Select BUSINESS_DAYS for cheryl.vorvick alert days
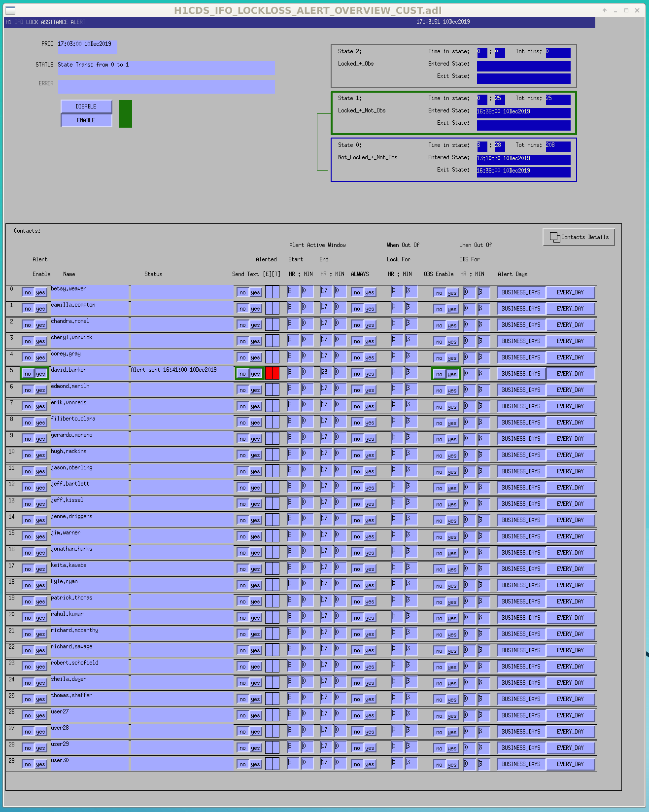Screen dimensions: 649x812 click(x=521, y=341)
